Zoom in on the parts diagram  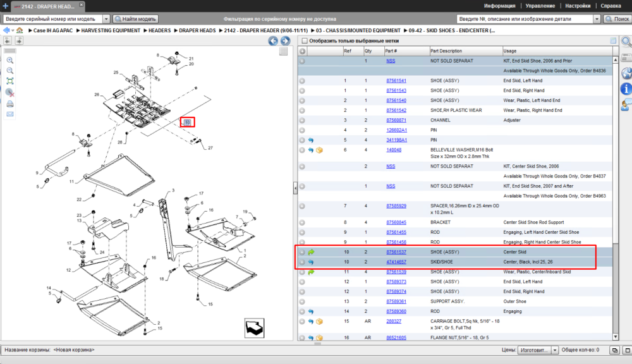[10, 61]
